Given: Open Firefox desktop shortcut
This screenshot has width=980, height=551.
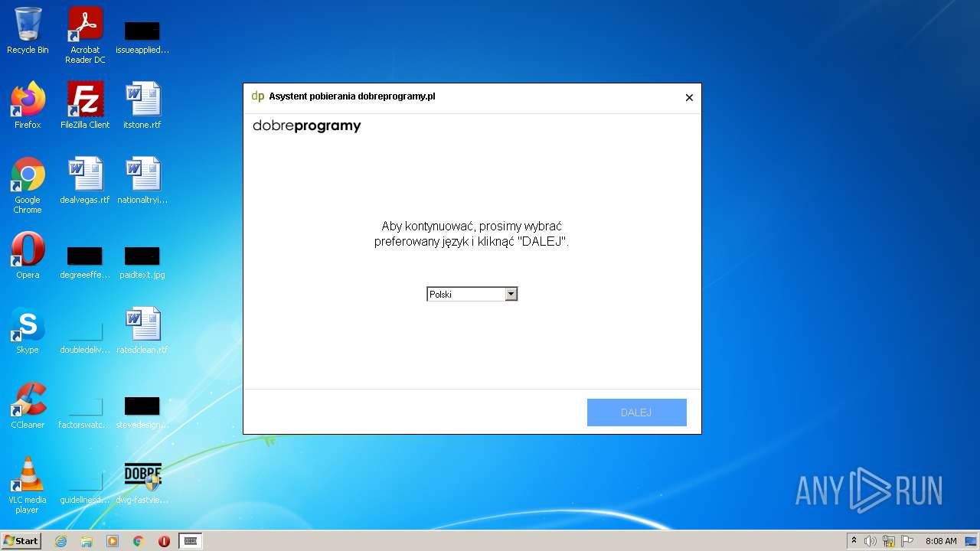Looking at the screenshot, I should [x=28, y=106].
